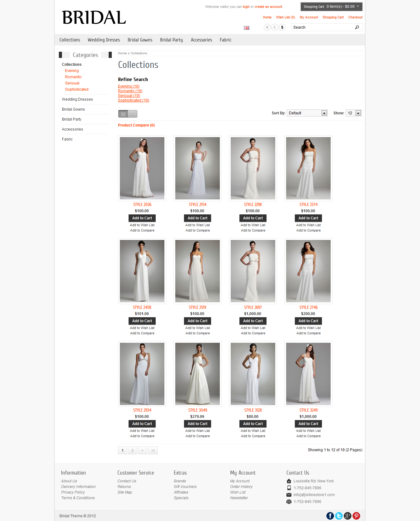Select Sophisticated category in sidebar
This screenshot has width=420, height=521.
77,89
